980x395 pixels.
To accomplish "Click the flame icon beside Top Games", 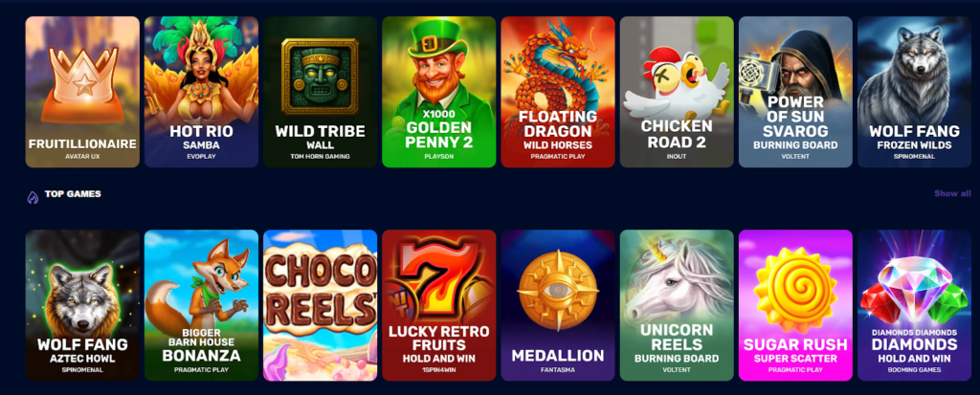I will (33, 197).
